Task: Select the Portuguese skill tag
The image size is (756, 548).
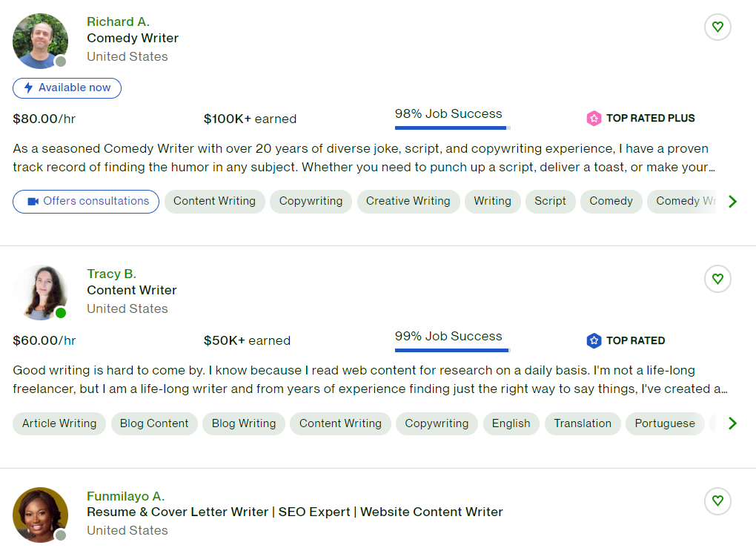Action: coord(665,423)
